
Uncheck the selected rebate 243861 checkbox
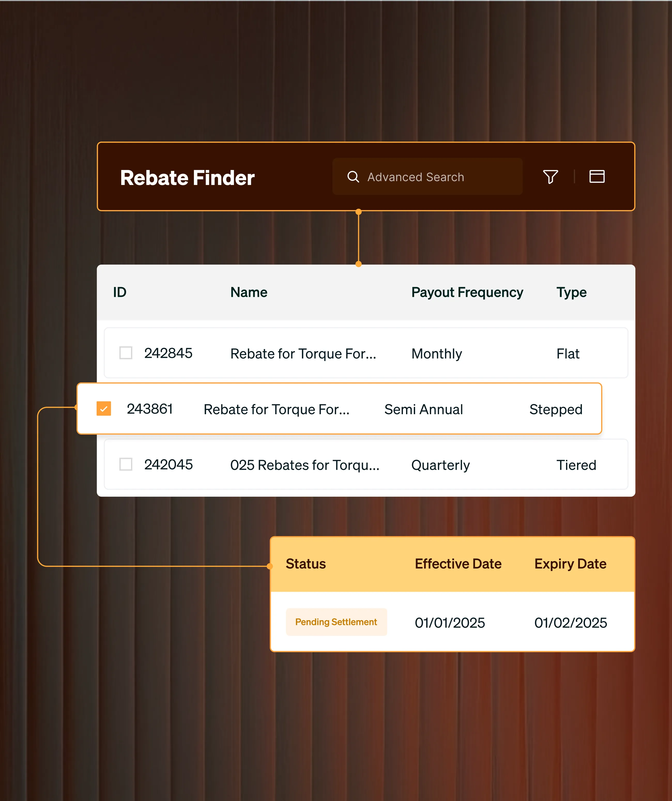click(x=104, y=409)
